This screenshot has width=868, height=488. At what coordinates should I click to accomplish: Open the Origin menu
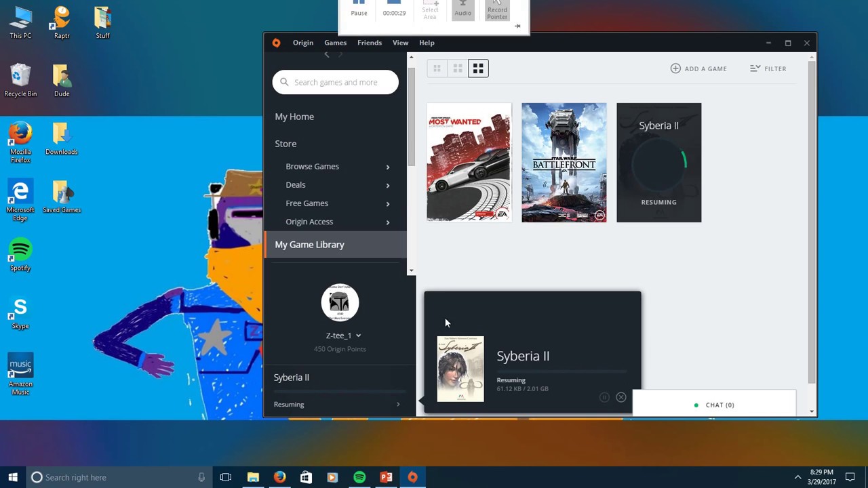303,43
